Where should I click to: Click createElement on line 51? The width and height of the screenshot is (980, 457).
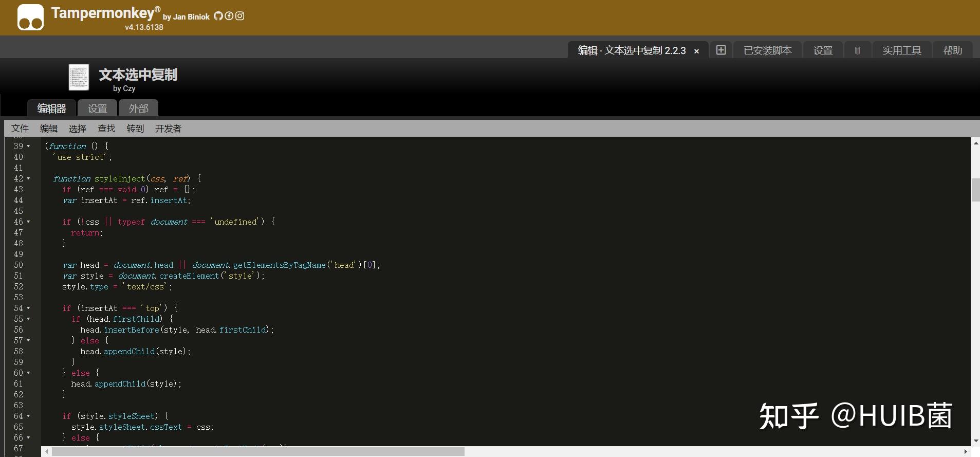[x=189, y=276]
